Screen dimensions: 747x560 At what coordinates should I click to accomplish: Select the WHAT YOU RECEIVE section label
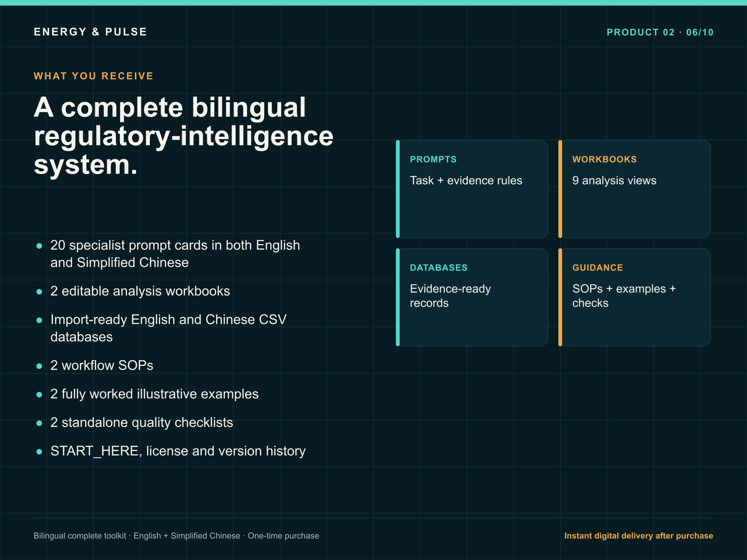tap(93, 76)
